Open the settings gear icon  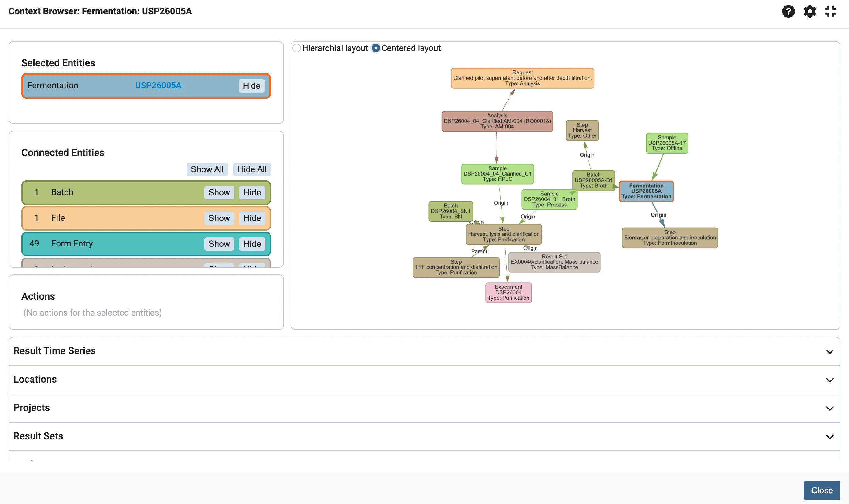point(810,12)
